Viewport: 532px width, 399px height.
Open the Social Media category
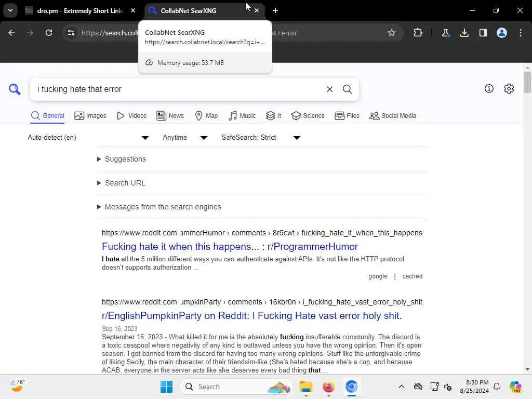[393, 116]
